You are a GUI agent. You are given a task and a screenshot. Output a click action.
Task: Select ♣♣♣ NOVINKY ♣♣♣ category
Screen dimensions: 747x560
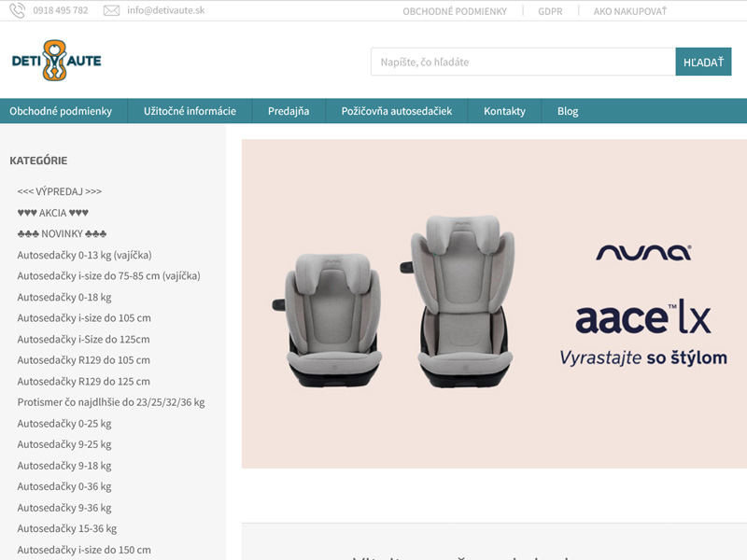(62, 234)
